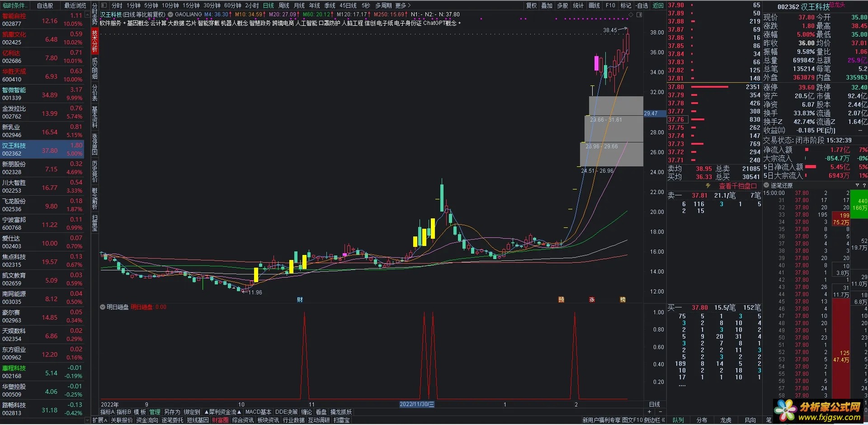Click the 涨 marker icon under the chart

(592, 300)
